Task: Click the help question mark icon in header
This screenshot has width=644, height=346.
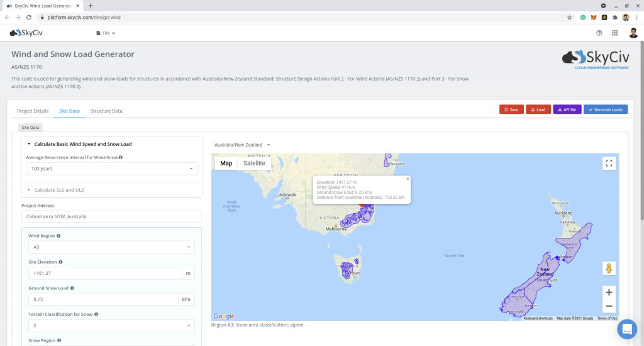Action: [599, 33]
